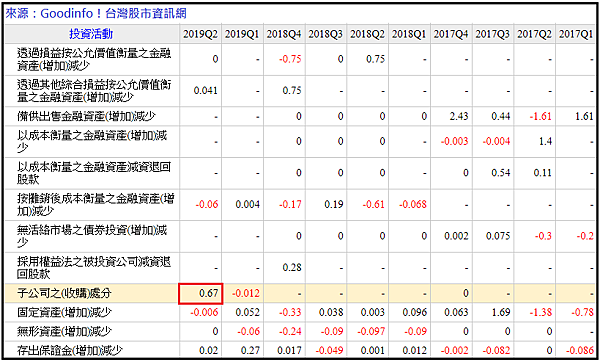Image resolution: width=600 pixels, height=362 pixels.
Task: Click the -0.17 value in 按攤銷後成本 row
Action: coord(290,204)
